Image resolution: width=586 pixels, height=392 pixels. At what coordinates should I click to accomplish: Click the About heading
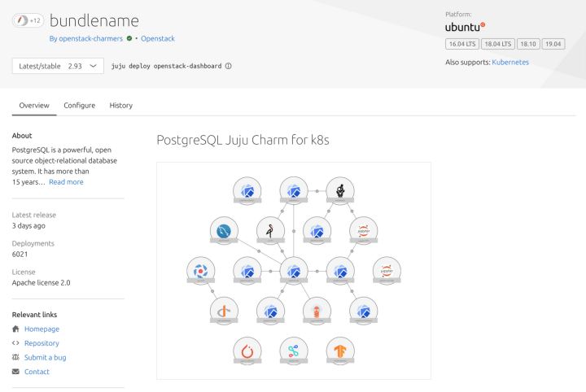(x=22, y=136)
